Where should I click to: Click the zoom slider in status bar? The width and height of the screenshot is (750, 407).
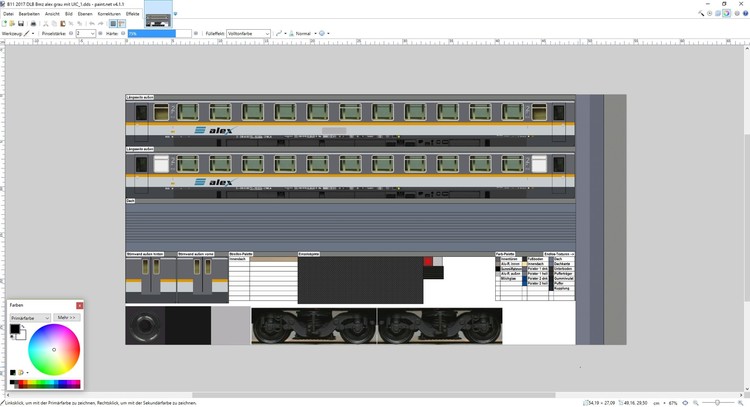point(717,403)
